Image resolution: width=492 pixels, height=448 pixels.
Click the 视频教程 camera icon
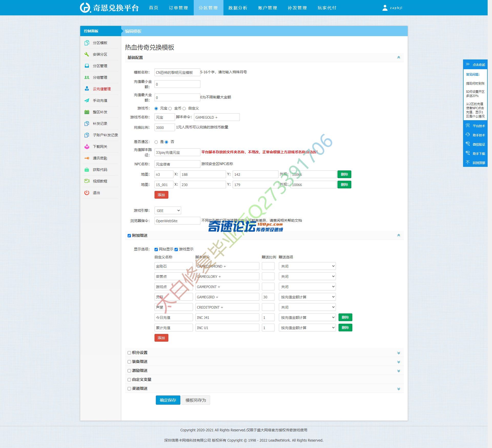pyautogui.click(x=87, y=181)
